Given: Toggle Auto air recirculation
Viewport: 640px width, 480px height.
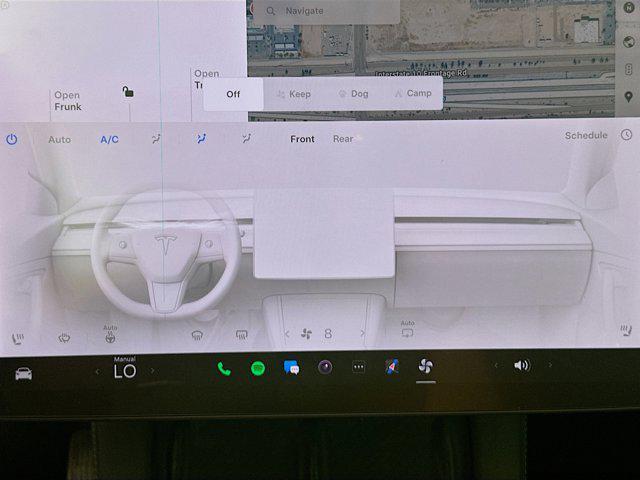Looking at the screenshot, I should (407, 329).
